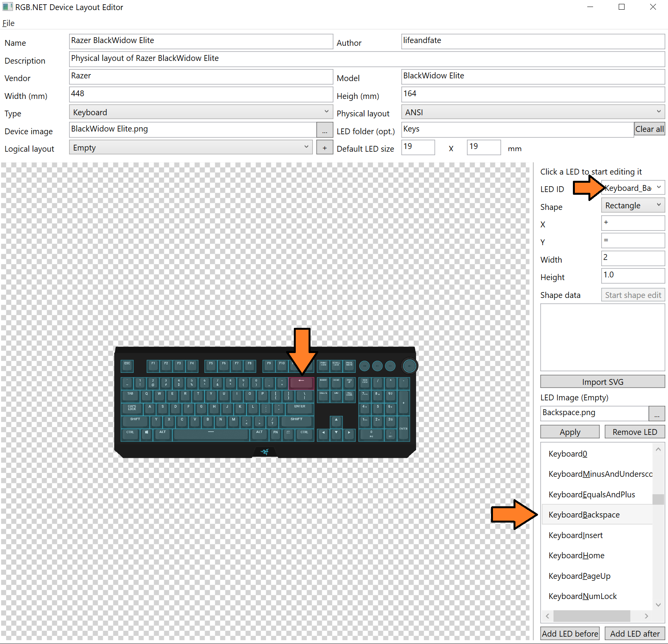Viewport: 668px width, 644px height.
Task: Open the Type dropdown showing Keyboard
Action: [201, 112]
